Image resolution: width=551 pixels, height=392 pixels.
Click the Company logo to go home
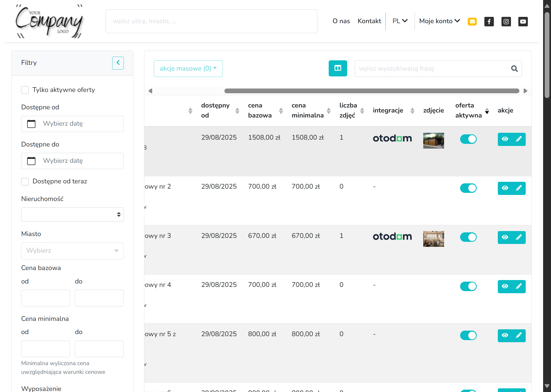pos(49,21)
